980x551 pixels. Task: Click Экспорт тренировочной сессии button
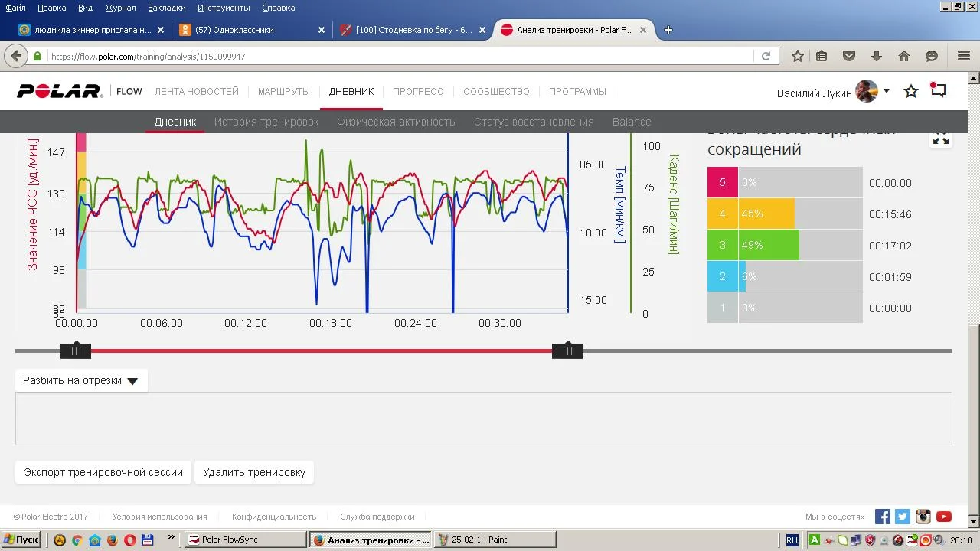pos(103,472)
